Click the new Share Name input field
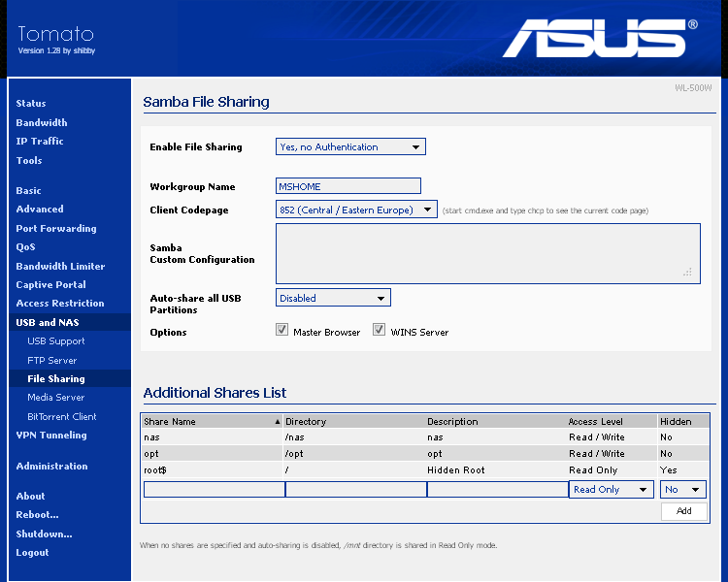 click(x=214, y=490)
